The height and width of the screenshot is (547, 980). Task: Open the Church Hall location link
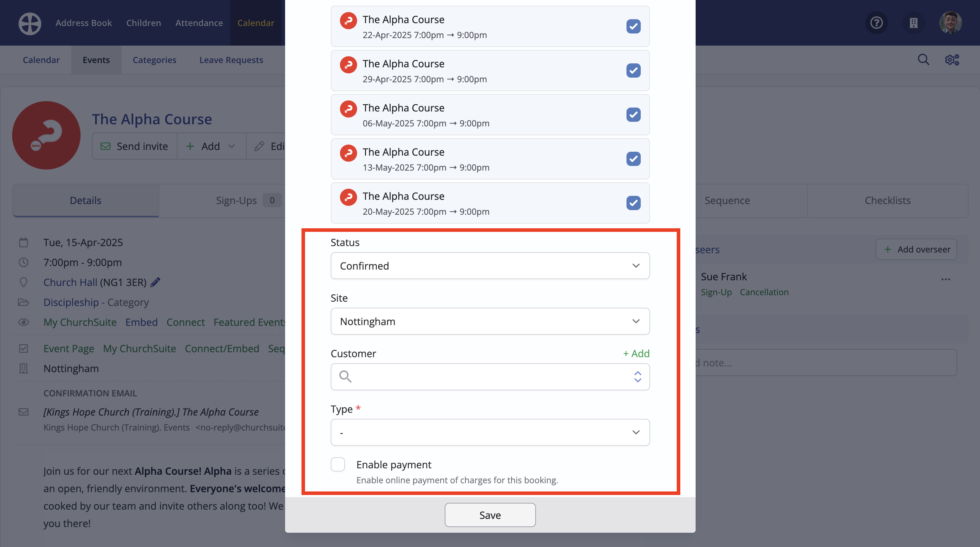[70, 282]
